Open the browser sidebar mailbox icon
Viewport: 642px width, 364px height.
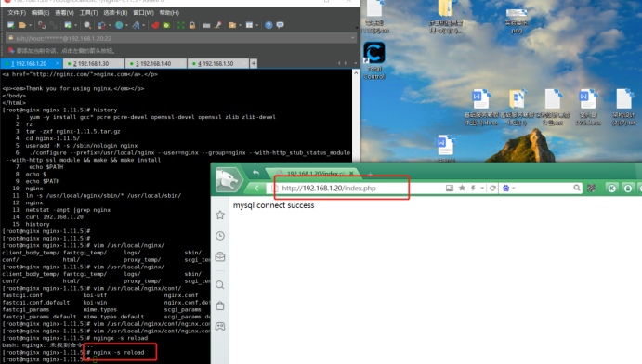tap(220, 256)
